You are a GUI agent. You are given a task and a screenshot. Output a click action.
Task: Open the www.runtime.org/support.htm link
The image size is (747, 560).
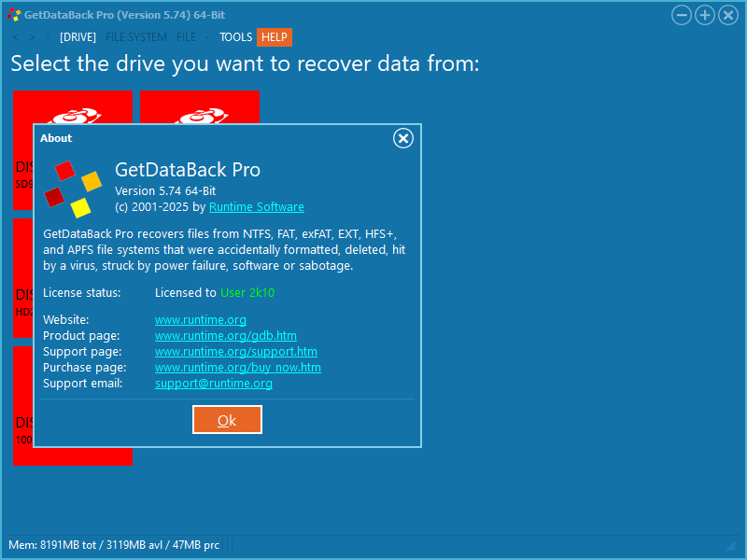236,352
